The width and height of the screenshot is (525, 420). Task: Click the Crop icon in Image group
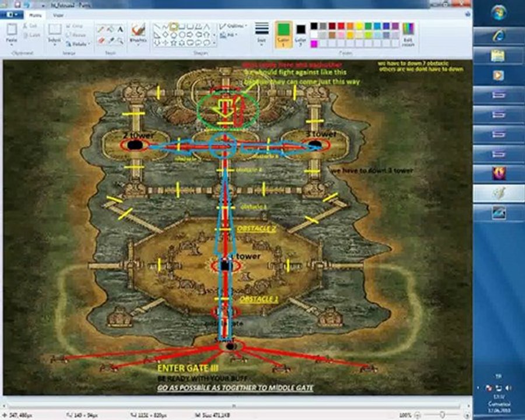(x=68, y=26)
